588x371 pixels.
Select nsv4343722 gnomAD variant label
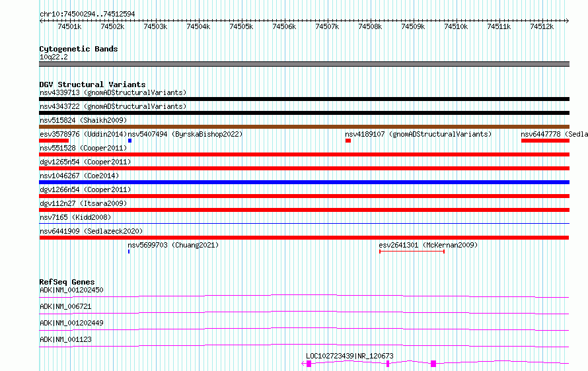(x=113, y=106)
